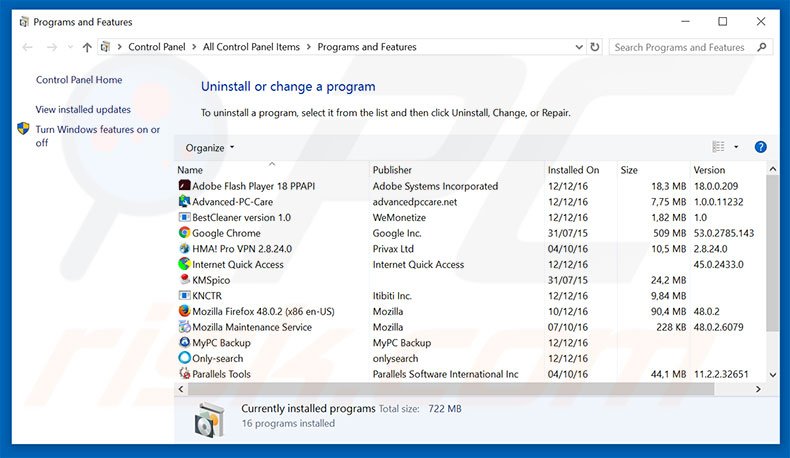Screen dimensions: 790x458
Task: Click the Control Panel icon in address bar
Action: [105, 47]
